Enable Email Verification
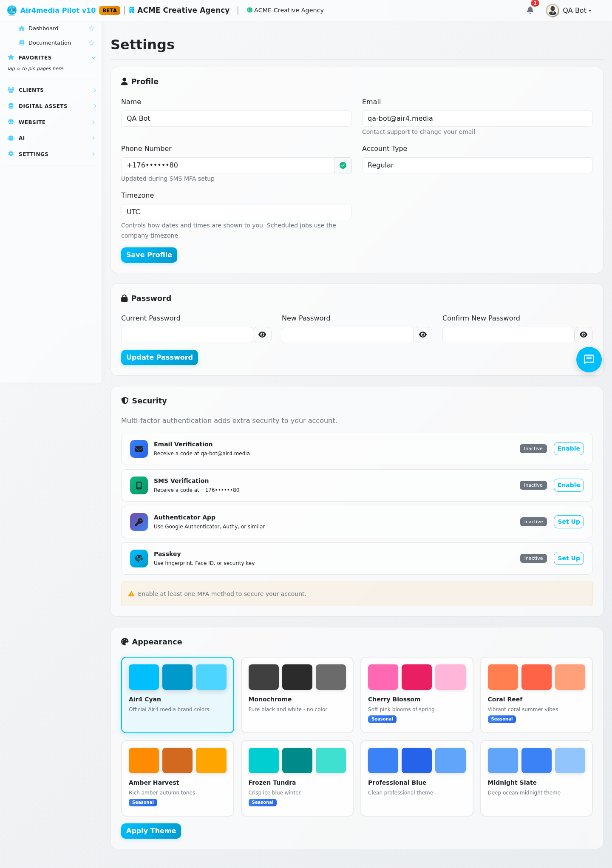This screenshot has width=612, height=868. (569, 449)
